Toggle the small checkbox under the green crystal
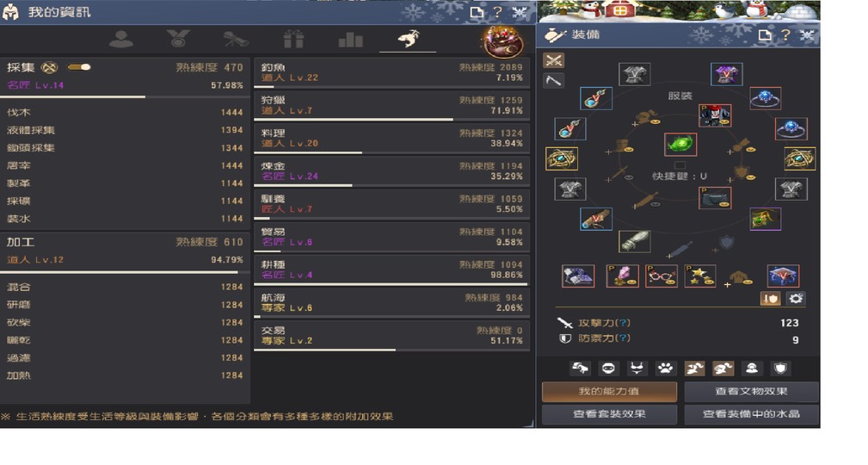This screenshot has height=465, width=868. point(680,165)
